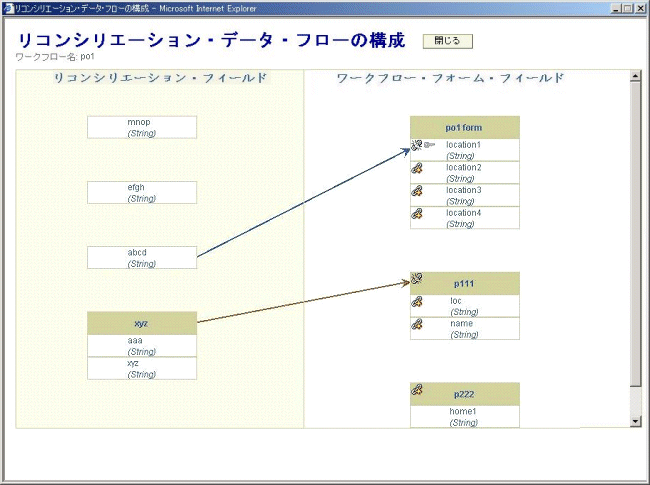
Task: Select the xyz table header
Action: (142, 323)
